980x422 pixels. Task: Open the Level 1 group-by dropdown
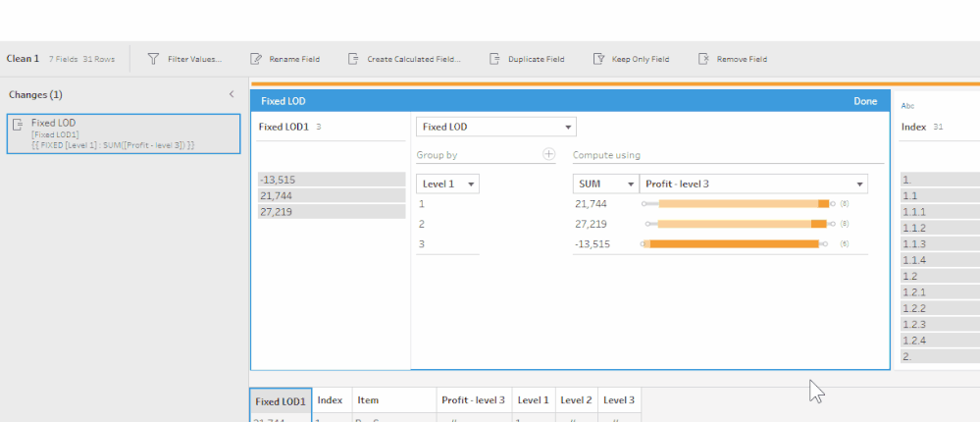point(448,184)
